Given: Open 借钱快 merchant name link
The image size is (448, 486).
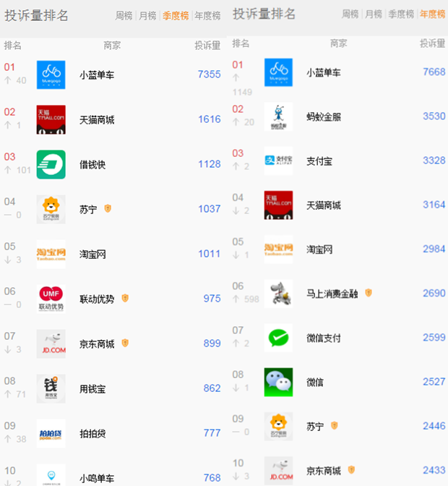Looking at the screenshot, I should click(92, 165).
